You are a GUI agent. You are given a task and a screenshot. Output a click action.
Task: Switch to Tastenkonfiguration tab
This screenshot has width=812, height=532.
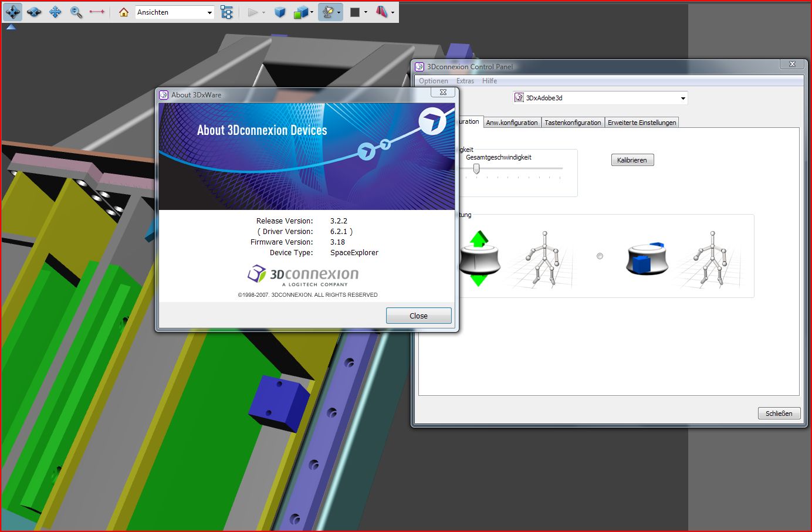tap(573, 123)
